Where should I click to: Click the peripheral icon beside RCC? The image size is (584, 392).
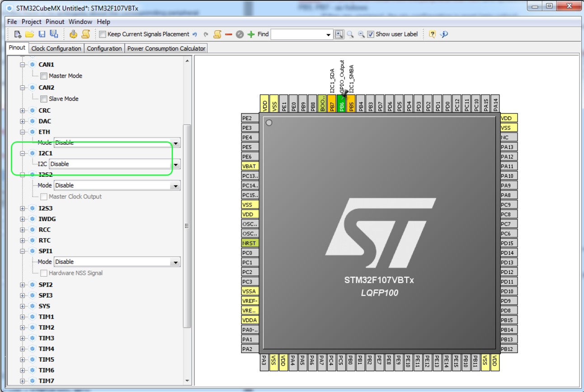[33, 230]
